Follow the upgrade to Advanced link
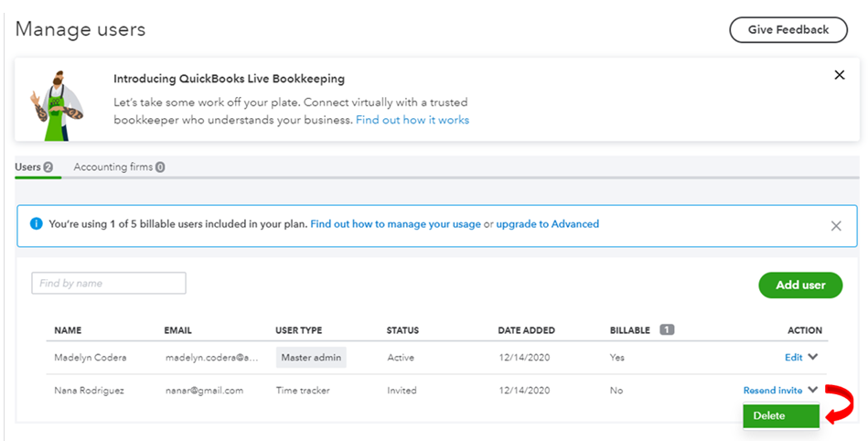This screenshot has height=441, width=868. [x=548, y=224]
